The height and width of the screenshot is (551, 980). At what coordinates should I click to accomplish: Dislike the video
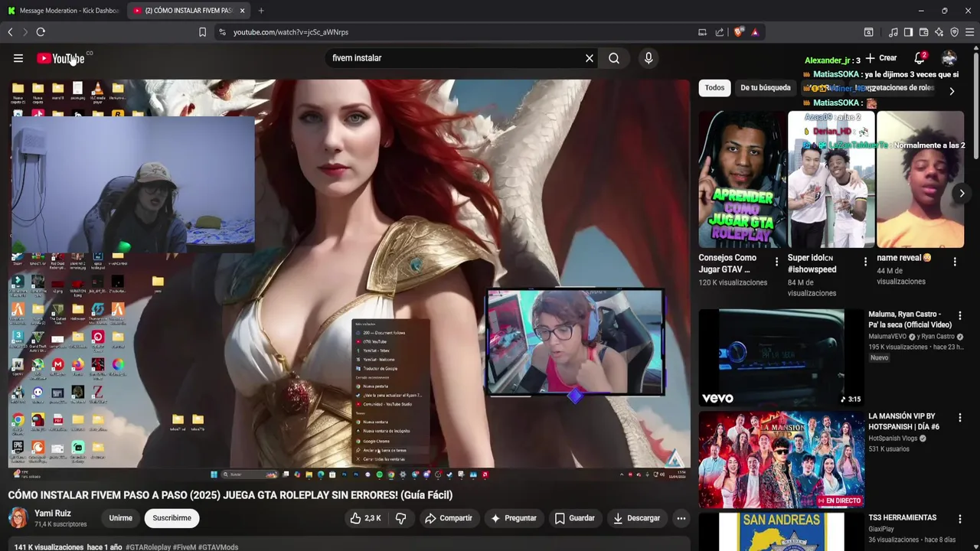coord(400,518)
